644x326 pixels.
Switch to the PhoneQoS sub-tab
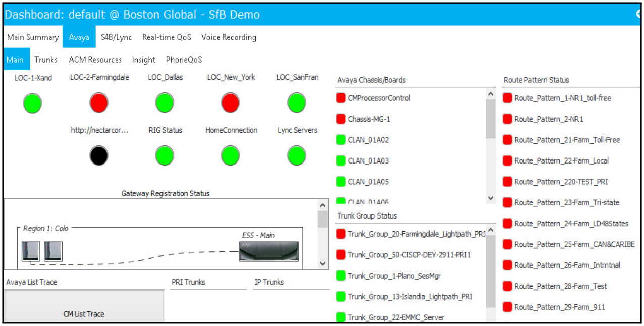(x=184, y=60)
